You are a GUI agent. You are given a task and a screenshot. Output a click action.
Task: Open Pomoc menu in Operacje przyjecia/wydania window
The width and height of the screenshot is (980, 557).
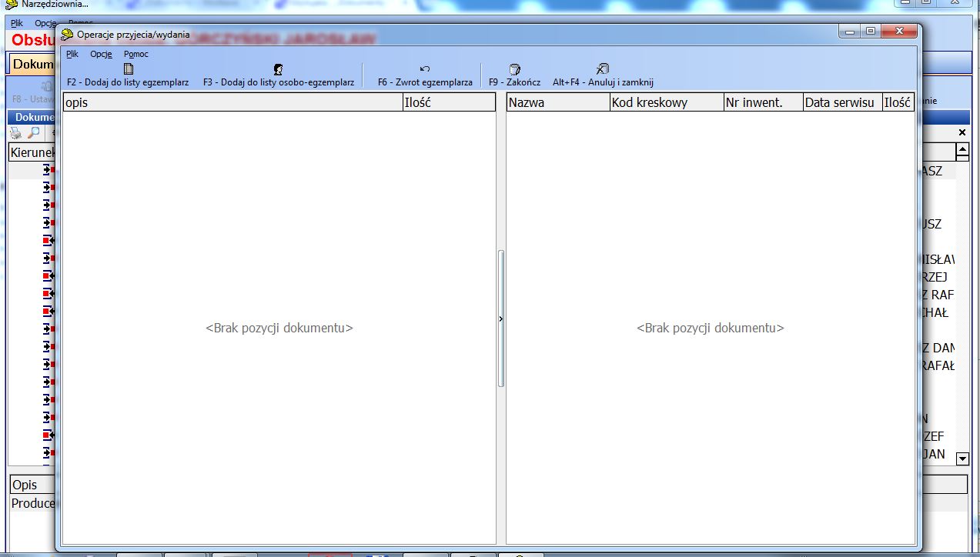(136, 54)
